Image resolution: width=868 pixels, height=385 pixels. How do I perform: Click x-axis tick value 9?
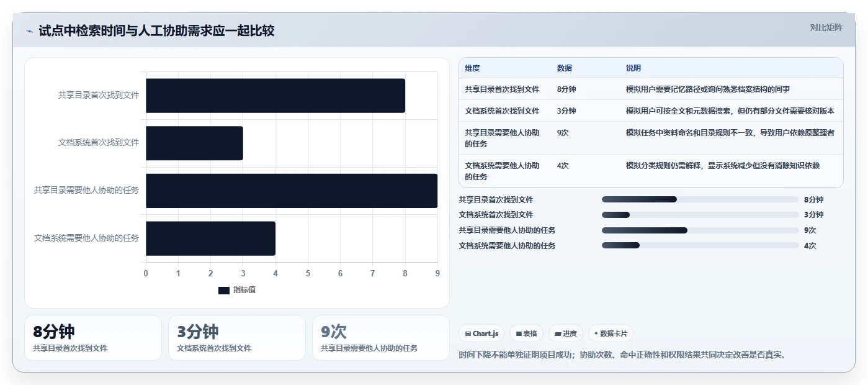[x=437, y=274]
